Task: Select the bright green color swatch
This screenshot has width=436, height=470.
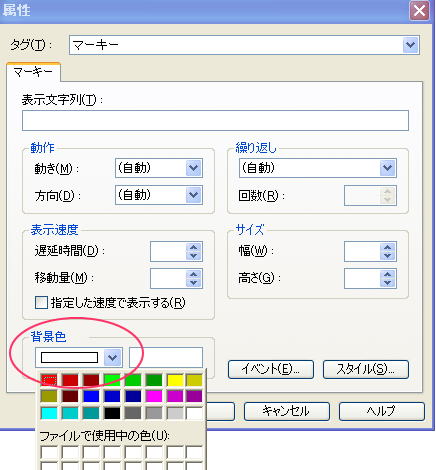Action: coord(112,380)
